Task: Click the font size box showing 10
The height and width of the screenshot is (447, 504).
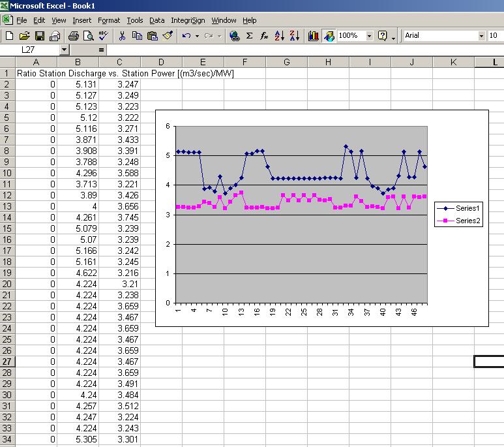Action: click(x=496, y=36)
